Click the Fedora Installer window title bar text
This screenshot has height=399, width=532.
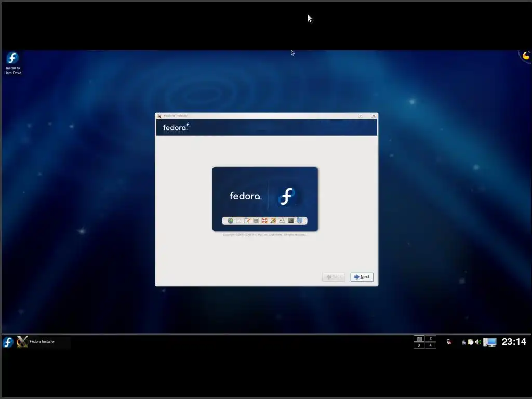[x=176, y=116]
